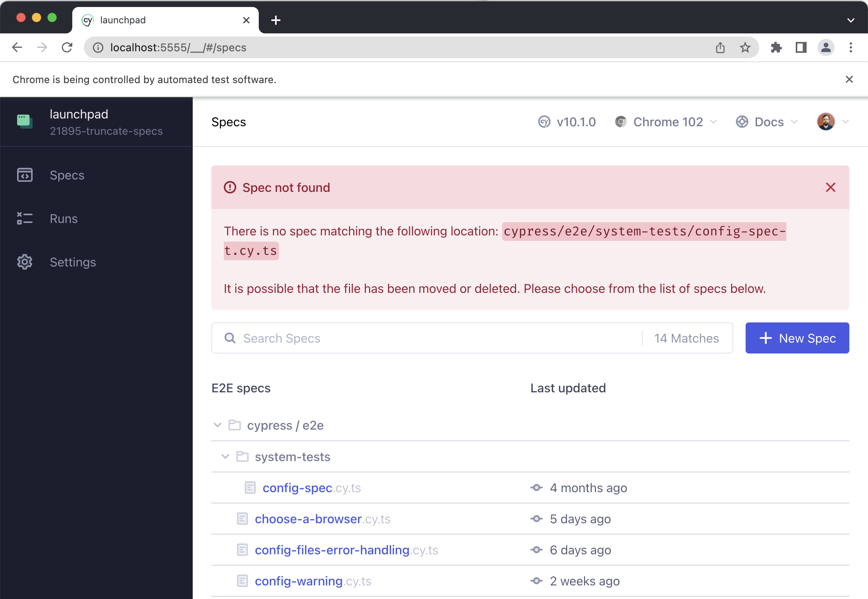868x599 pixels.
Task: Switch to the launchpad browser tab
Action: pos(122,20)
